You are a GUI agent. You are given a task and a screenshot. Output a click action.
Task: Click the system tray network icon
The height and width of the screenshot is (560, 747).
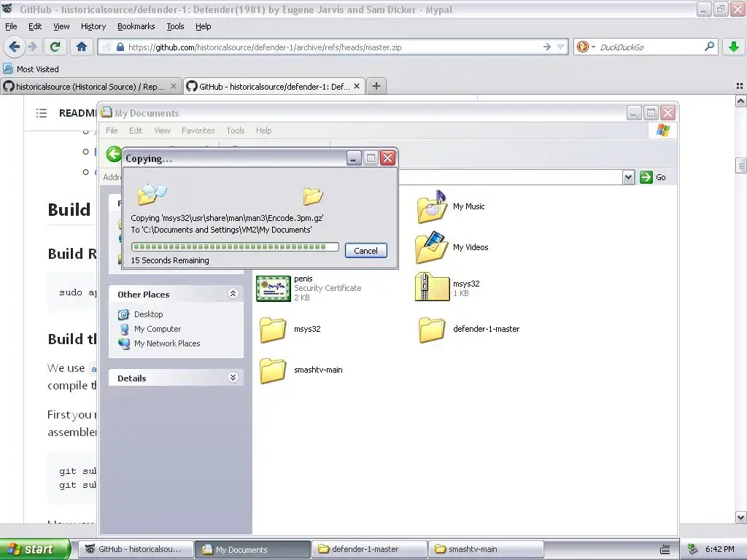[x=693, y=549]
